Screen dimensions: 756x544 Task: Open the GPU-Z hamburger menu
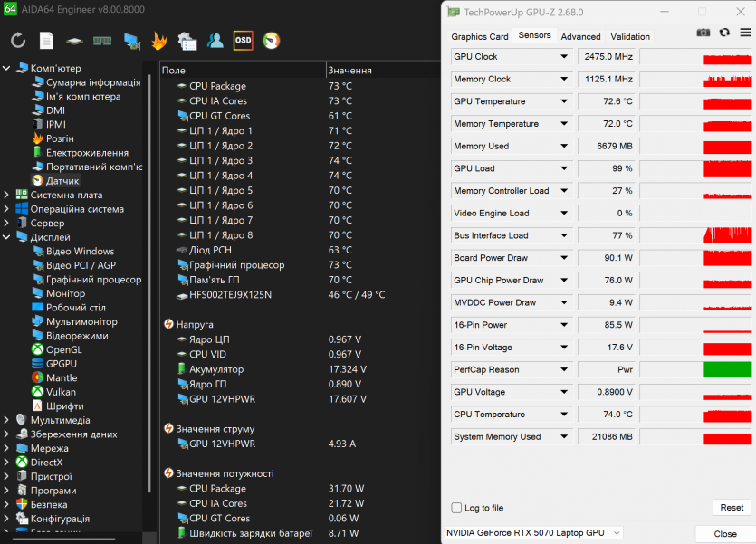click(x=745, y=33)
